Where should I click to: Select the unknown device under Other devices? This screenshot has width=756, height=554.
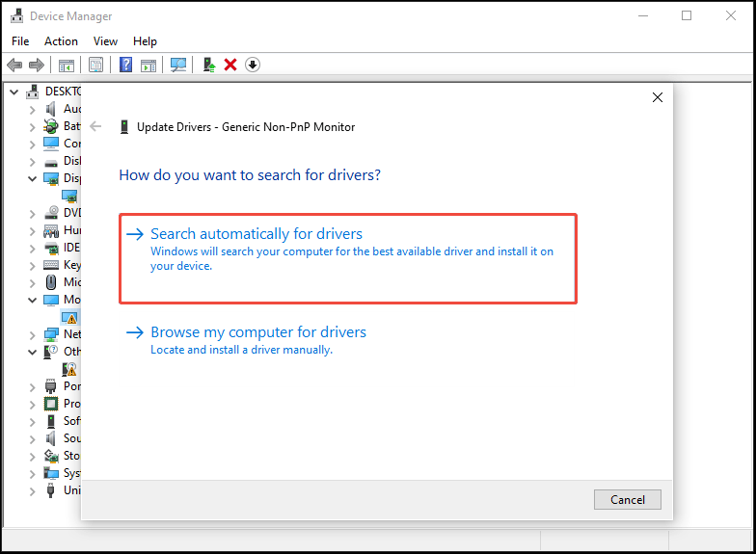pyautogui.click(x=69, y=369)
